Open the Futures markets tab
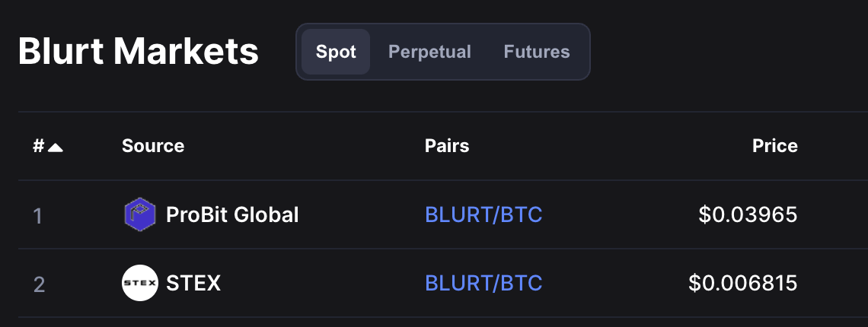868x327 pixels. pos(537,52)
